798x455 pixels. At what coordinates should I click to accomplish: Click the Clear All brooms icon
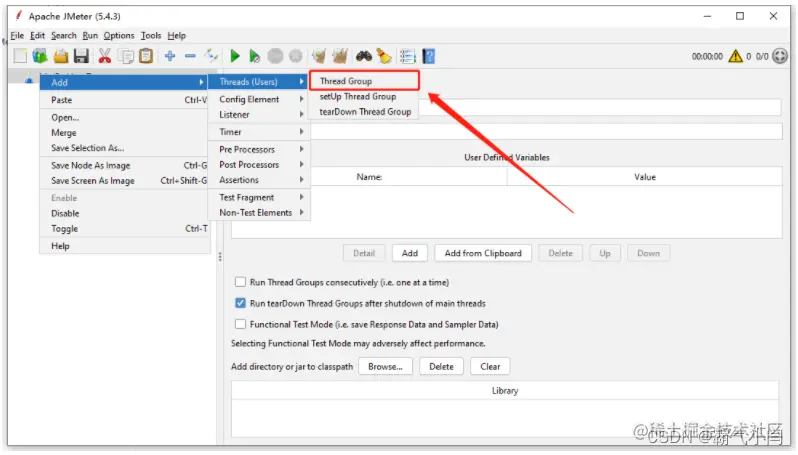pos(339,56)
